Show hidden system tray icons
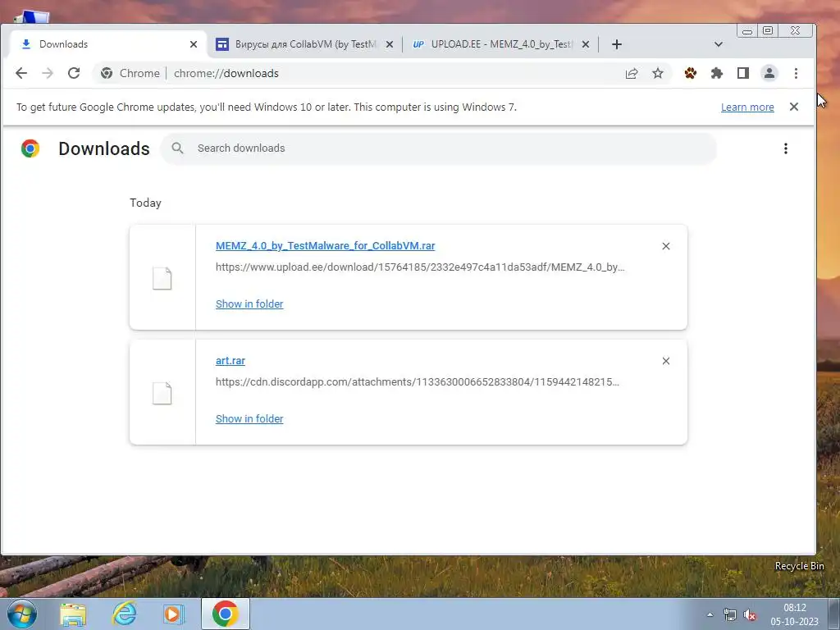Viewport: 840px width, 630px height. pos(710,615)
